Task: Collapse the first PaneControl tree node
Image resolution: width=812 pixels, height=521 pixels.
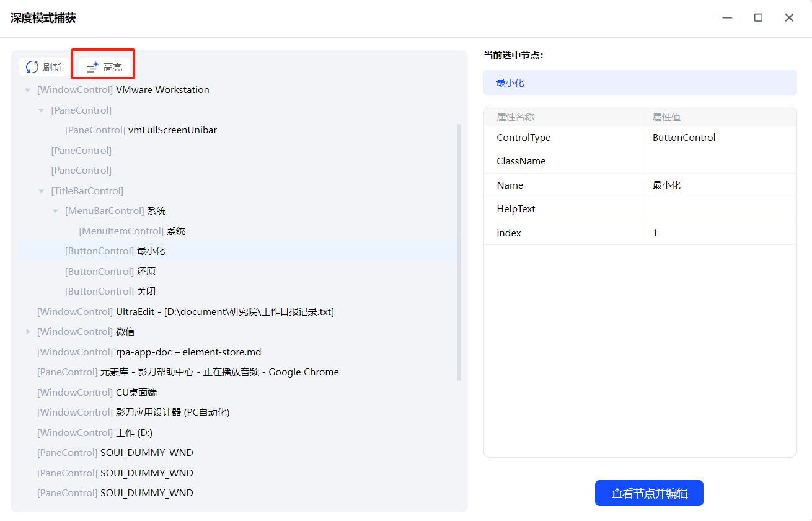Action: point(41,110)
